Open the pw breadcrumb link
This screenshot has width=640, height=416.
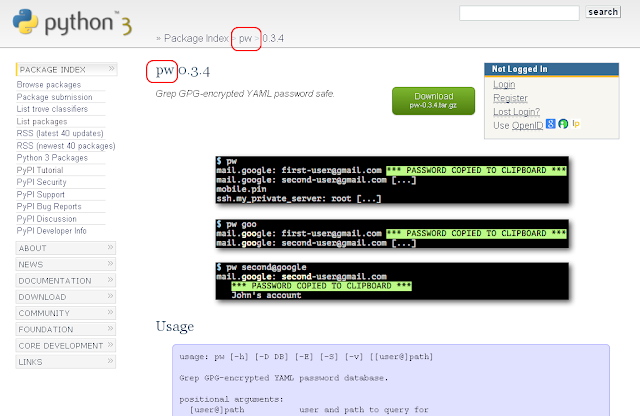[x=245, y=38]
